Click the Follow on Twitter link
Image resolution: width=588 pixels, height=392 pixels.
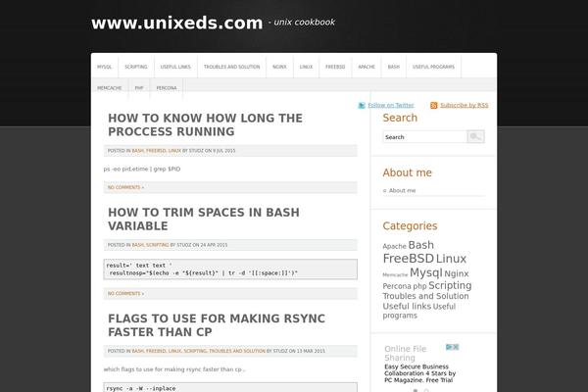(391, 106)
